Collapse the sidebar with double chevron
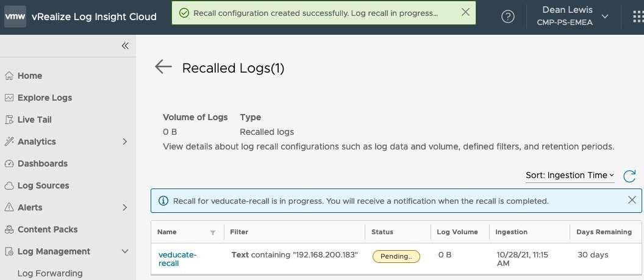The width and height of the screenshot is (644, 280). coord(125,46)
